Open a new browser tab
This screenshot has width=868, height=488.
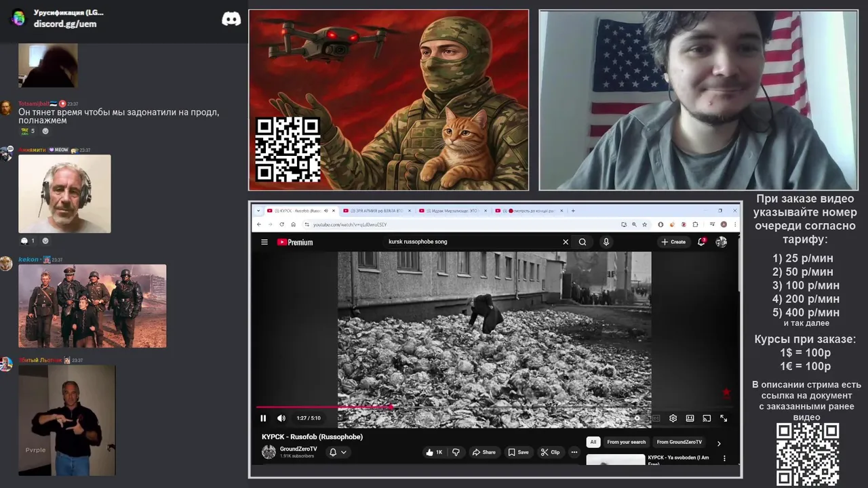[573, 211]
